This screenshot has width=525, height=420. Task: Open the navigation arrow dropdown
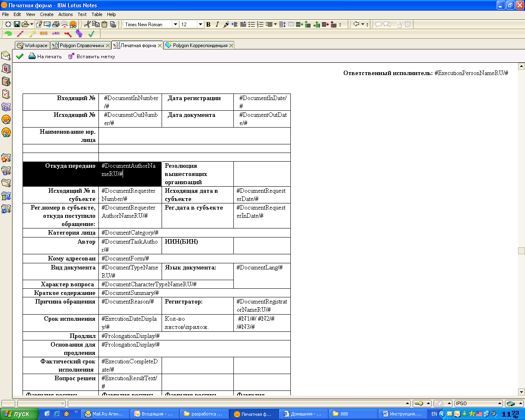click(x=363, y=24)
